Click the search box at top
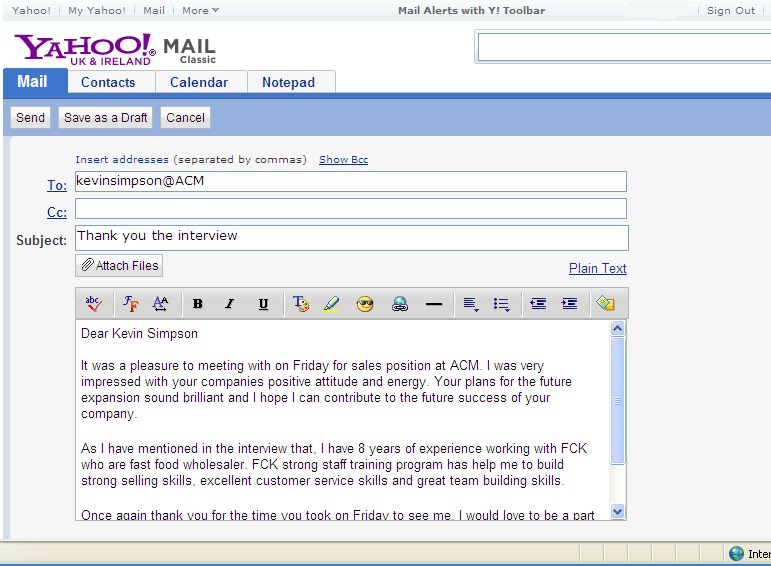 point(624,47)
